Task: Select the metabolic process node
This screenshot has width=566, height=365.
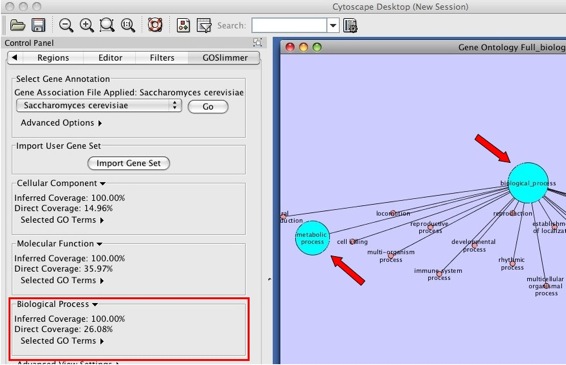Action: pos(312,238)
